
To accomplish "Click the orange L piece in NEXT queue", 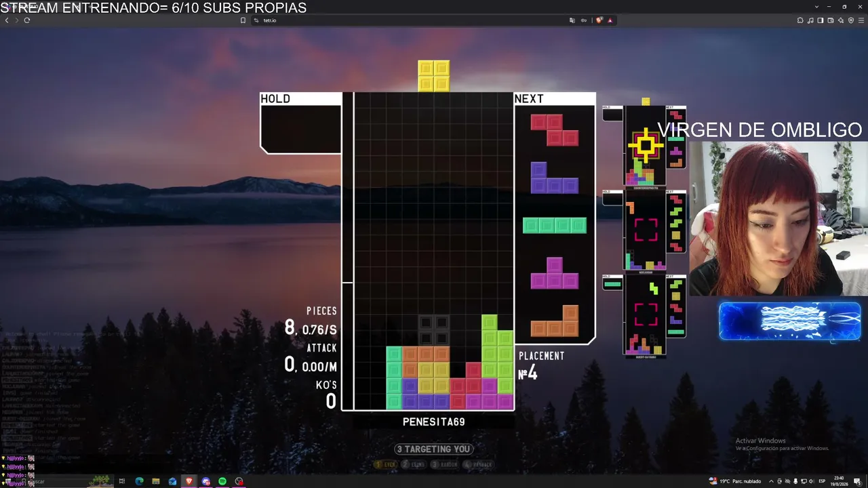I will pyautogui.click(x=555, y=321).
